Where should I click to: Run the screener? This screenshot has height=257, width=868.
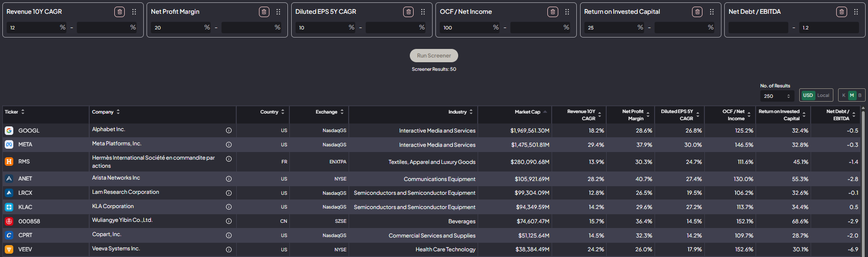[x=434, y=56]
